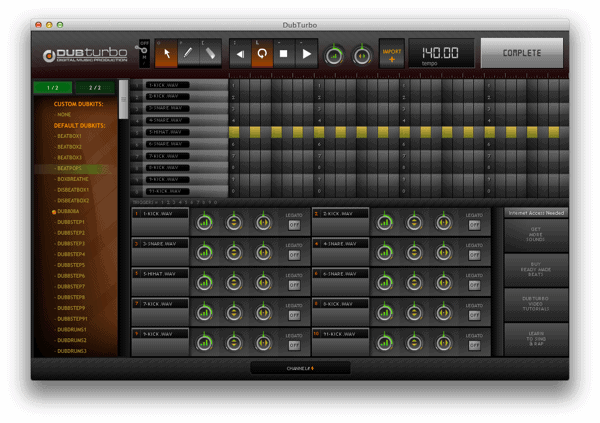Click the Complete button
Viewport: 600px width, 423px height.
click(x=521, y=53)
